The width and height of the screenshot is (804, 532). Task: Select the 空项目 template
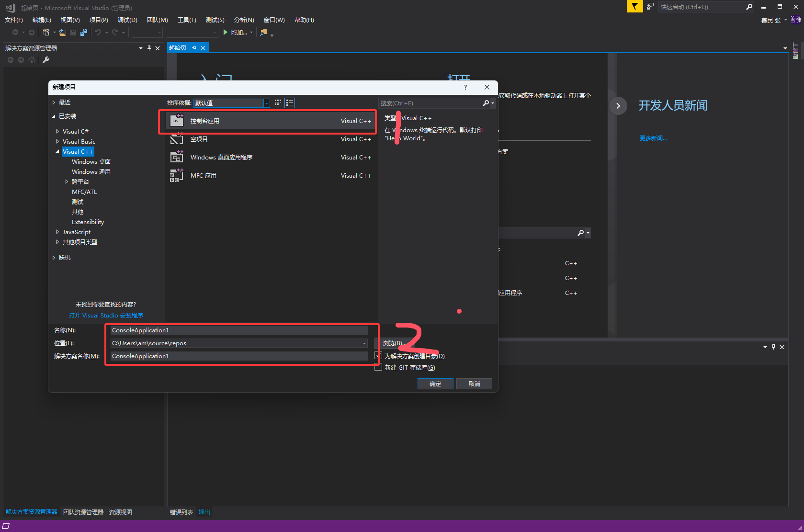pyautogui.click(x=271, y=139)
